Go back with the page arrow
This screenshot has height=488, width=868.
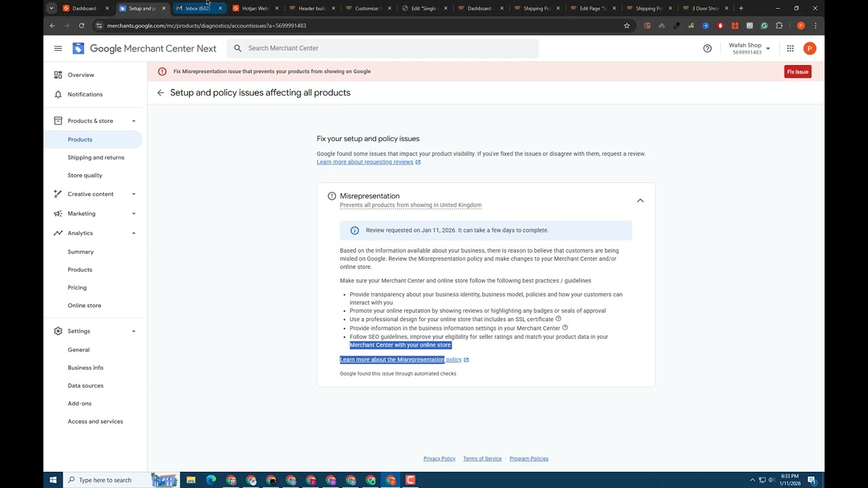tap(161, 93)
